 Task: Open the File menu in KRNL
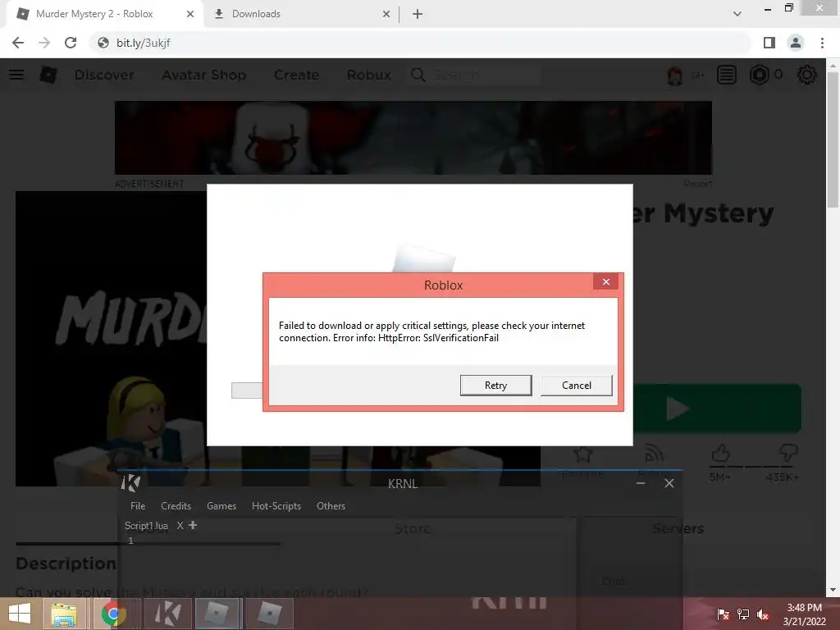coord(138,505)
